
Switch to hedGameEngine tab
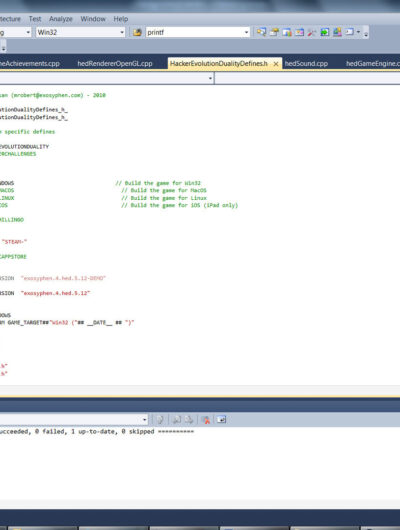pos(373,64)
